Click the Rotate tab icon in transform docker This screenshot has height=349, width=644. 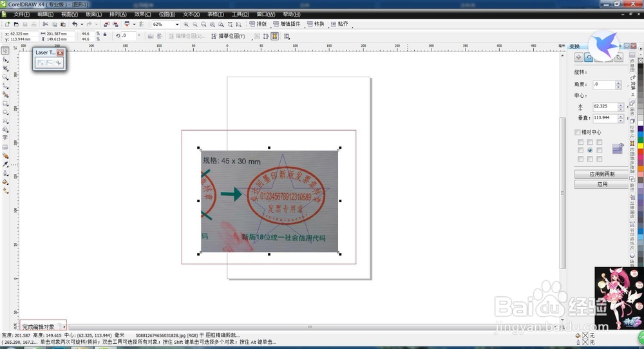[589, 57]
